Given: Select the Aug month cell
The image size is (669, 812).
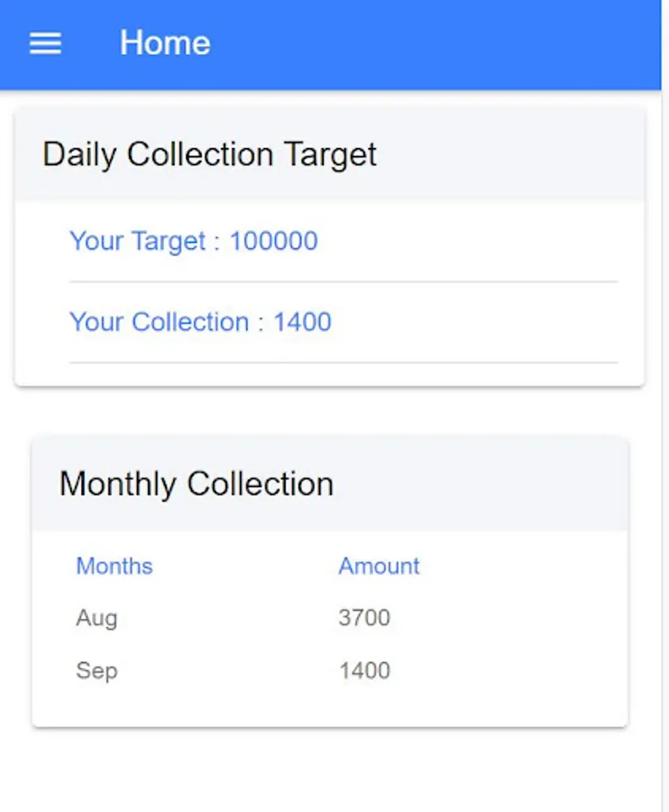Looking at the screenshot, I should (96, 619).
